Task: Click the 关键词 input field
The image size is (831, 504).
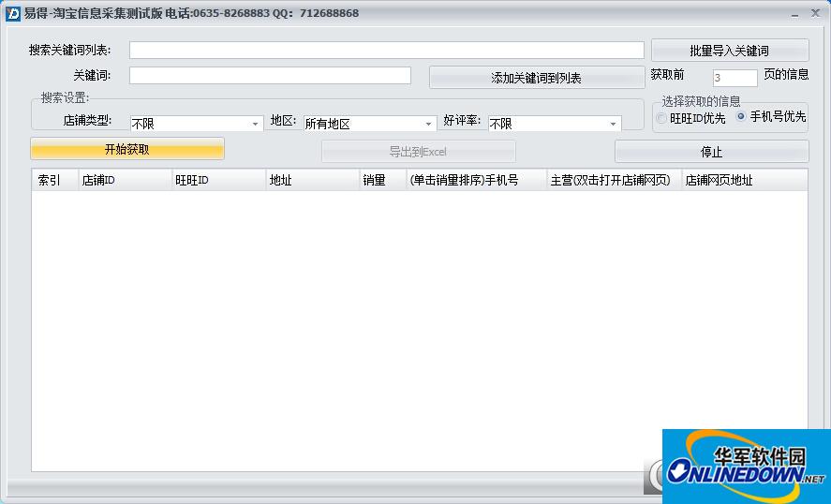Action: (271, 75)
